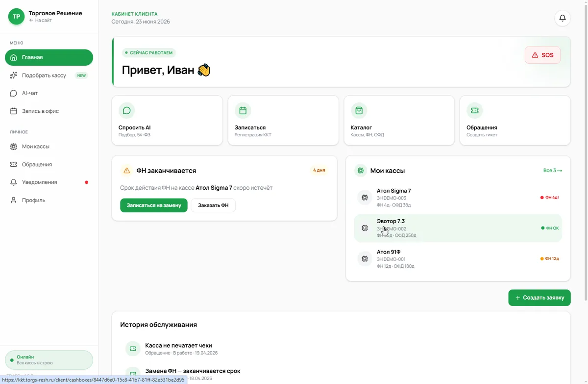The width and height of the screenshot is (588, 384).
Task: Click warning triangle beside ФН заканчивается
Action: coord(126,171)
